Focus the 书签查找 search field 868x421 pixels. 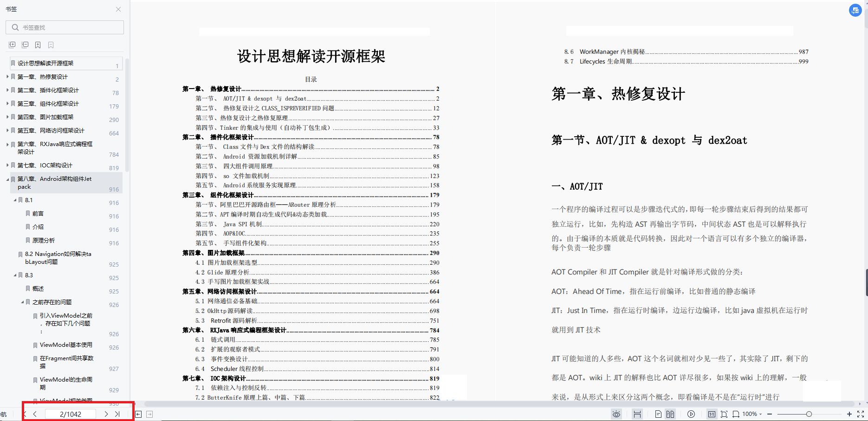[x=65, y=27]
